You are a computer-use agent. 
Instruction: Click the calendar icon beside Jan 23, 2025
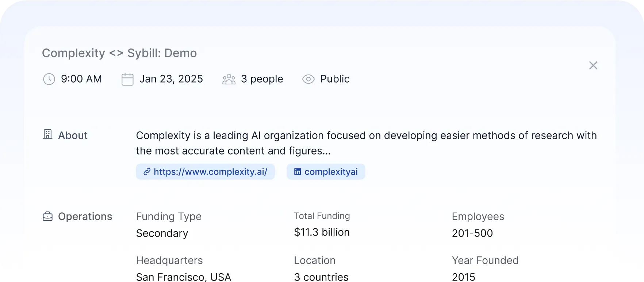click(x=127, y=79)
